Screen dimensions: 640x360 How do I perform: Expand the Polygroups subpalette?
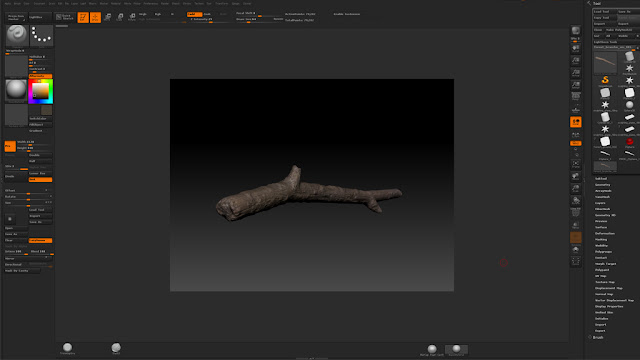603,251
